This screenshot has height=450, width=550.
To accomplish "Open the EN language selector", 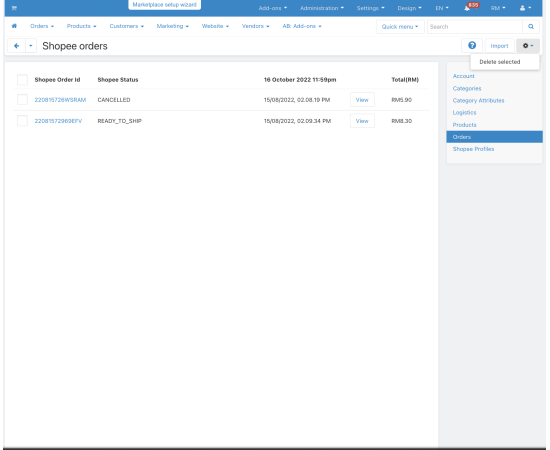I will click(x=442, y=8).
